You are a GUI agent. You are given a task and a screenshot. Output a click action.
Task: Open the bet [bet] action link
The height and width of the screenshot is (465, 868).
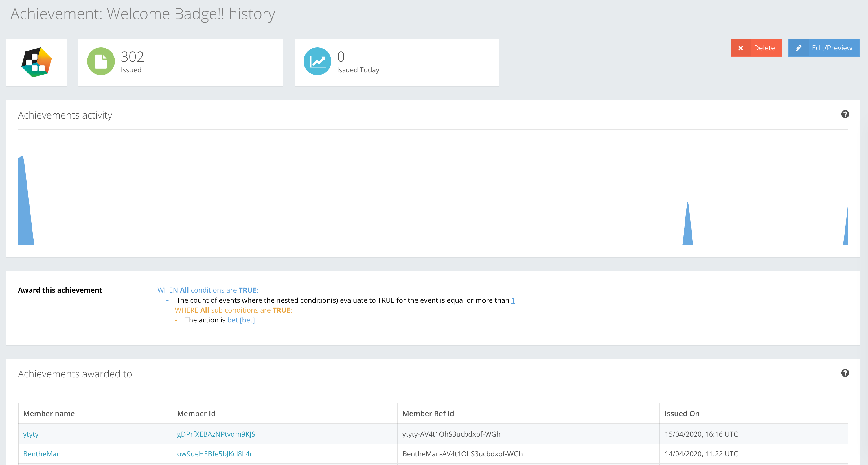(241, 320)
